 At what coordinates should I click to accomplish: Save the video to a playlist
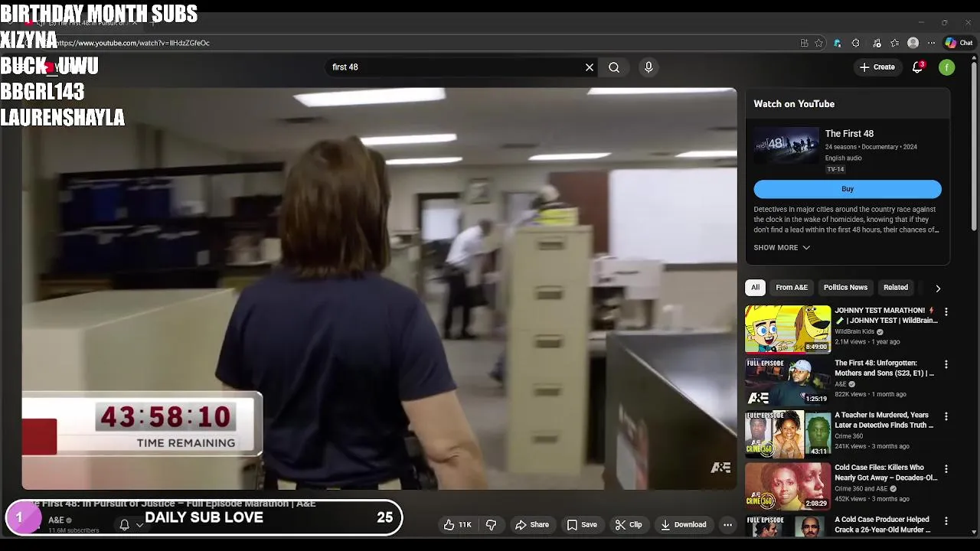click(x=582, y=525)
